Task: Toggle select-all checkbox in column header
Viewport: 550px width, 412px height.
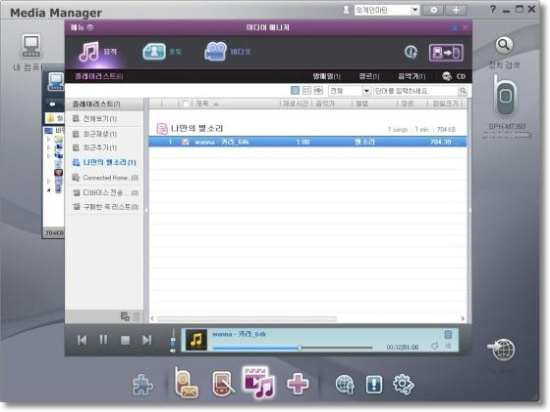Action: point(186,104)
